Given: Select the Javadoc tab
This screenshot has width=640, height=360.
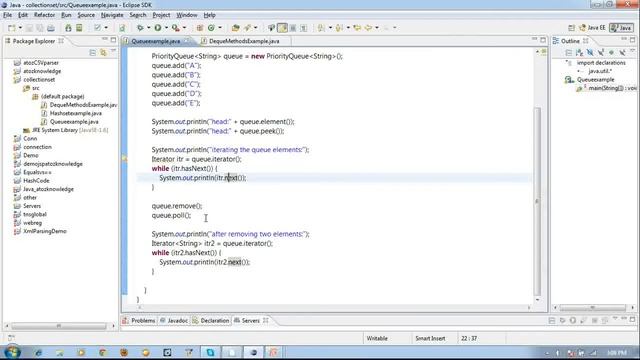Looking at the screenshot, I should click(x=174, y=320).
